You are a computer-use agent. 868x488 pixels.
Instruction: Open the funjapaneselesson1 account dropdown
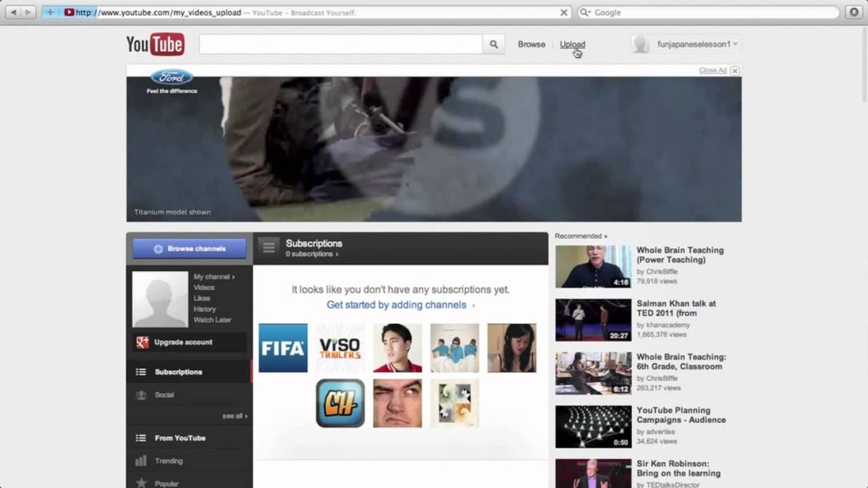(x=697, y=44)
